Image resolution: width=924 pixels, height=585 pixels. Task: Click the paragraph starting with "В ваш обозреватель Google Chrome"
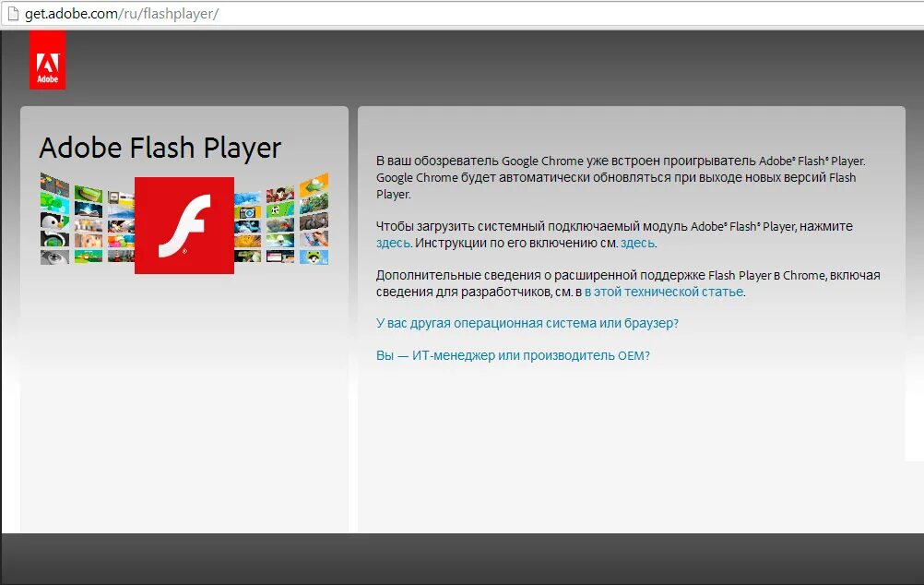621,177
